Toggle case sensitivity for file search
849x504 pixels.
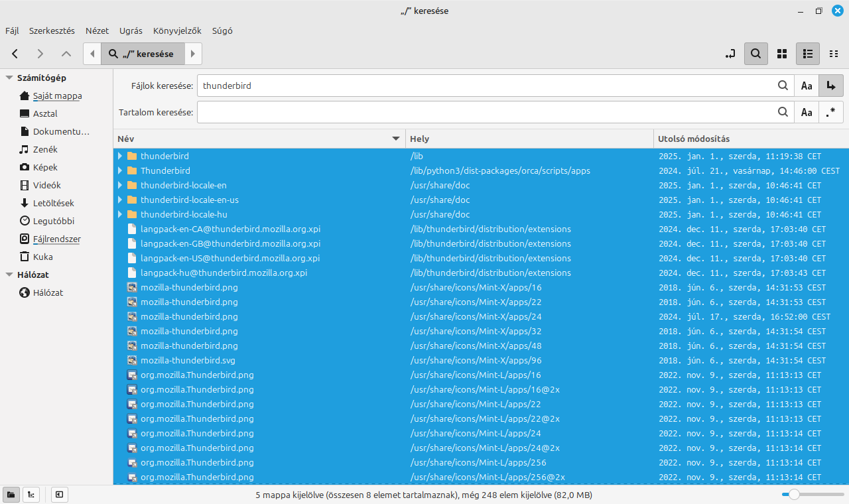pyautogui.click(x=807, y=86)
